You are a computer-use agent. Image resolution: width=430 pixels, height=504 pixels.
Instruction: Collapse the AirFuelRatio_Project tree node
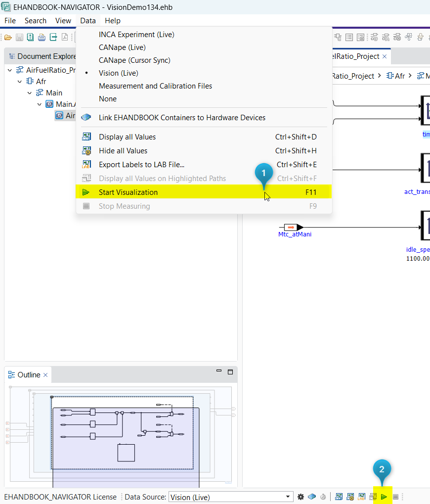(x=10, y=70)
